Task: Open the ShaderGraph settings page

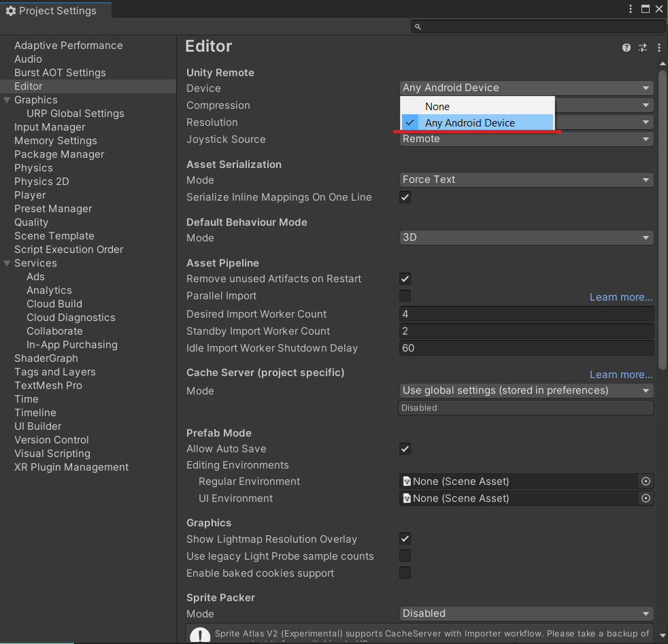Action: click(x=46, y=358)
